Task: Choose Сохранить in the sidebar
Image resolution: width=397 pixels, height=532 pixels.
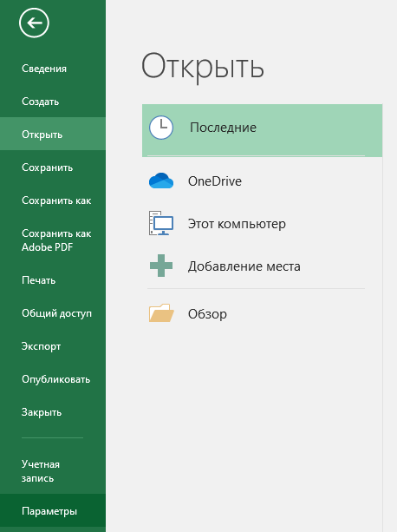Action: pyautogui.click(x=53, y=167)
